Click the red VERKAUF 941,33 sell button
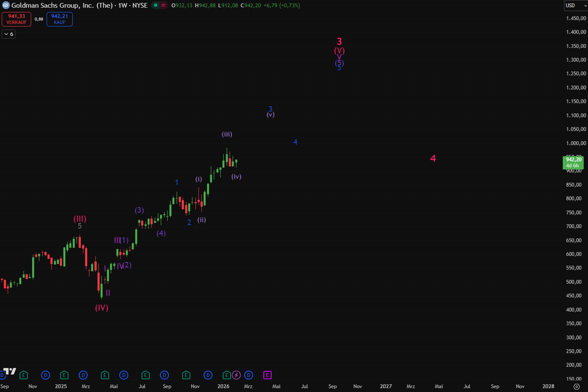This screenshot has width=588, height=392. pos(17,19)
